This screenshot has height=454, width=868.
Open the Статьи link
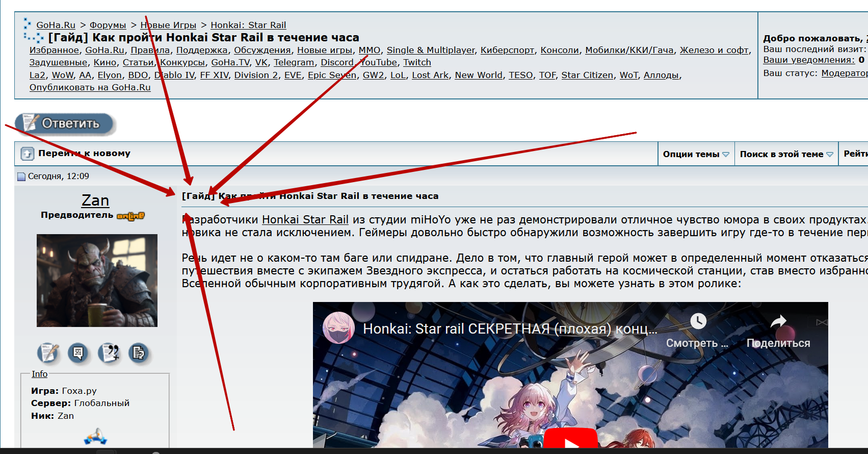[x=138, y=62]
